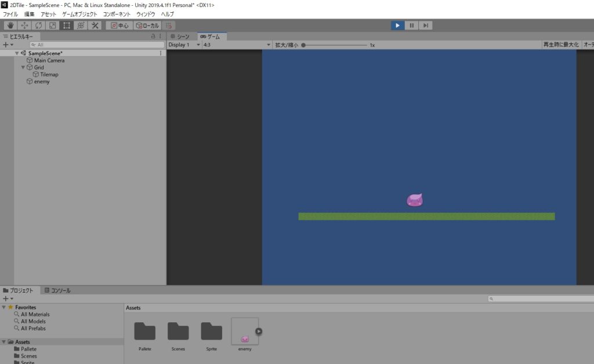Open the Display 1 dropdown

coord(184,45)
